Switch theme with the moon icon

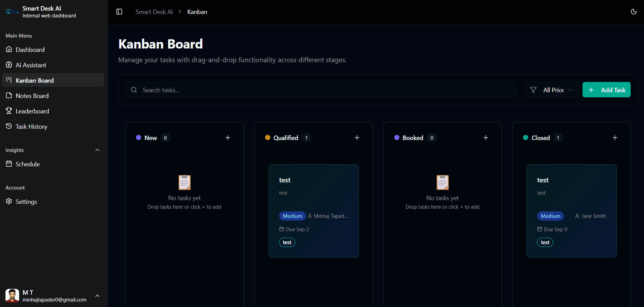coord(633,12)
